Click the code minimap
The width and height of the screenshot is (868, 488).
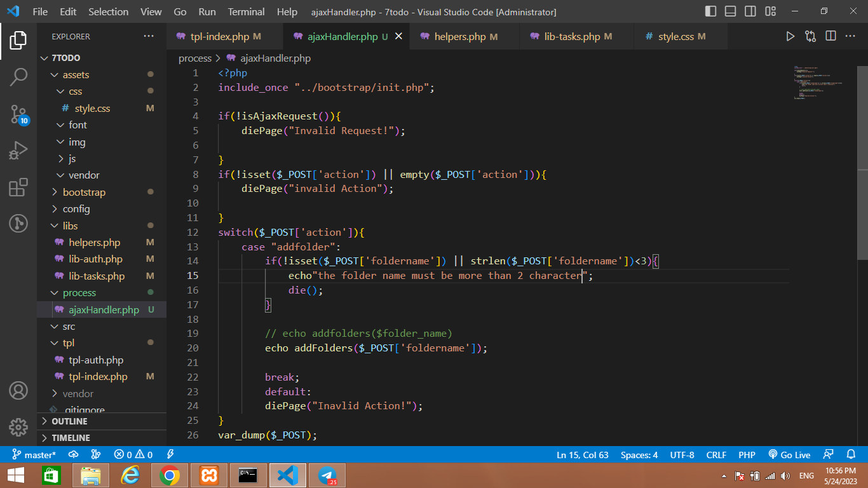[x=822, y=83]
